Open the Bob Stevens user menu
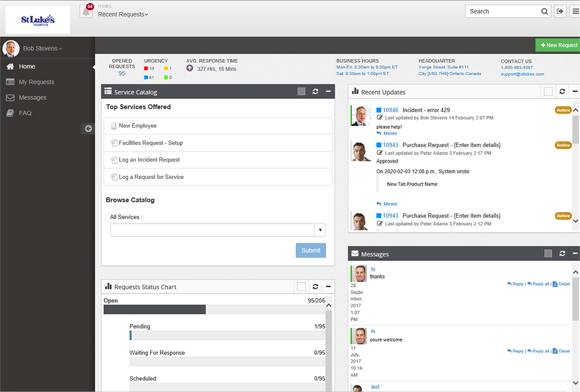Viewport: 580px width, 392px height. [x=42, y=48]
